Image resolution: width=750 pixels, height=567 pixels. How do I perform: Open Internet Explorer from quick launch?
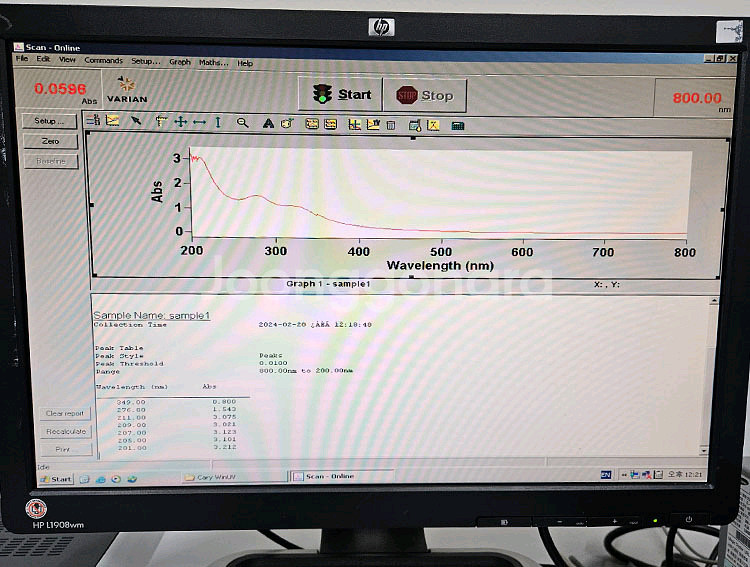point(100,479)
